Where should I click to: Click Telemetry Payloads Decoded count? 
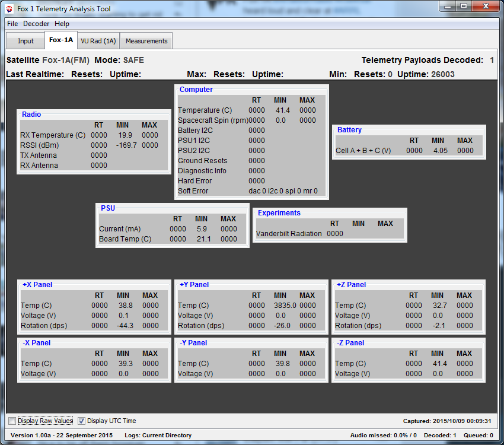point(492,60)
